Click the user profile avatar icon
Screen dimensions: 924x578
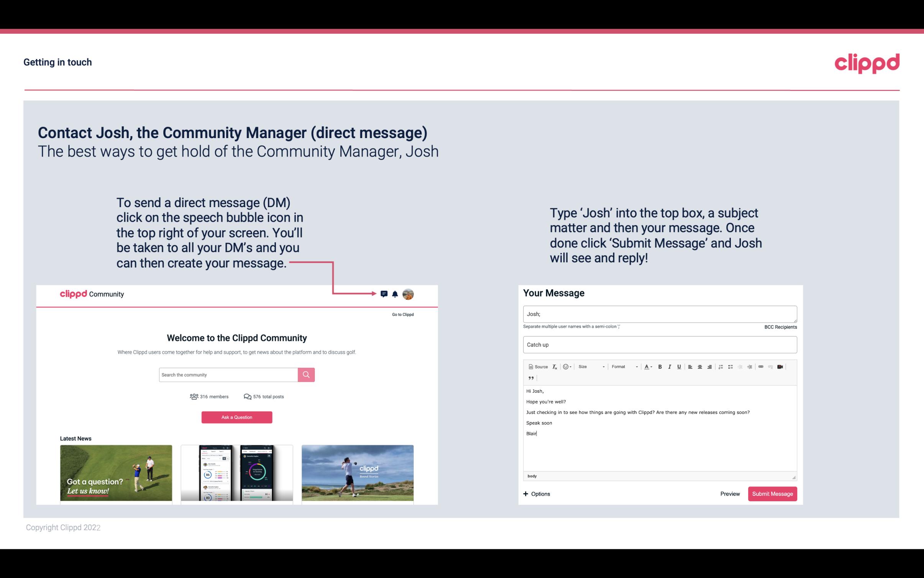[x=408, y=294]
